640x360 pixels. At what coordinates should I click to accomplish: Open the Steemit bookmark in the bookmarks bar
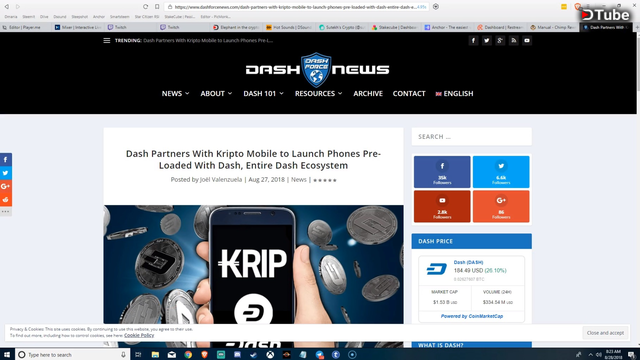pyautogui.click(x=29, y=17)
